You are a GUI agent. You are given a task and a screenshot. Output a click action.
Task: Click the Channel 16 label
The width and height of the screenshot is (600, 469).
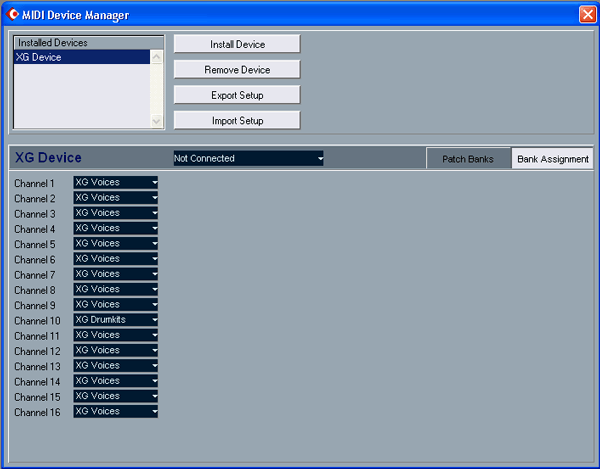(x=37, y=413)
